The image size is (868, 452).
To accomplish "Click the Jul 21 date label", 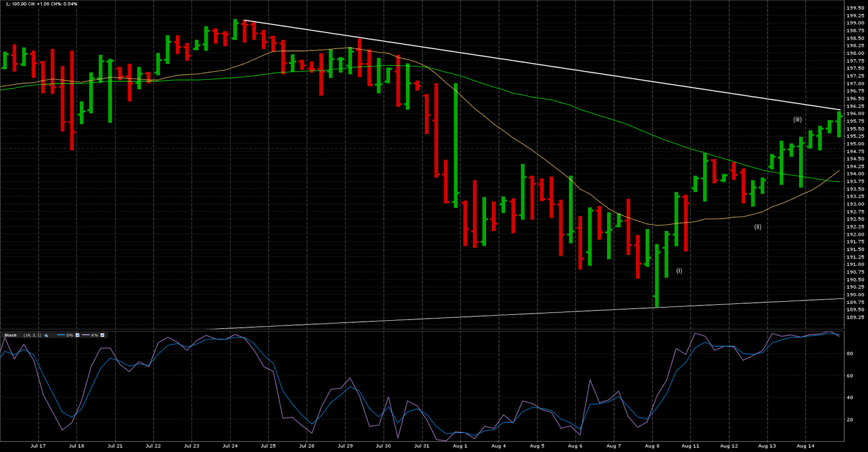I will coord(115,446).
